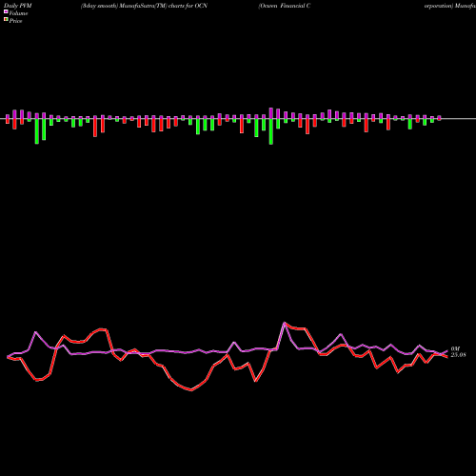Click the tallest magenta volume peak on the line chart
This screenshot has height=476, width=476.
[x=285, y=323]
